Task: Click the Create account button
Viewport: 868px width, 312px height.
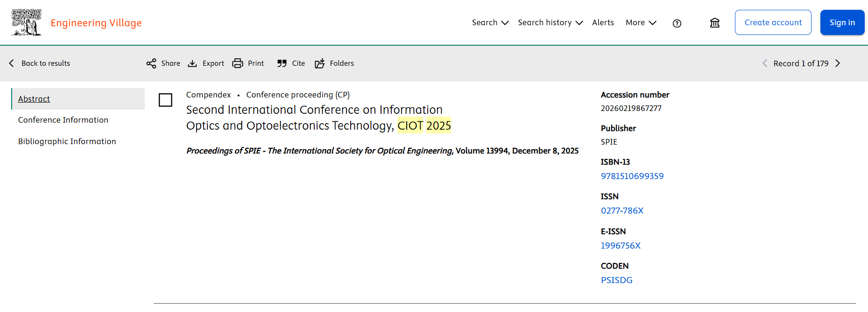Action: (773, 22)
